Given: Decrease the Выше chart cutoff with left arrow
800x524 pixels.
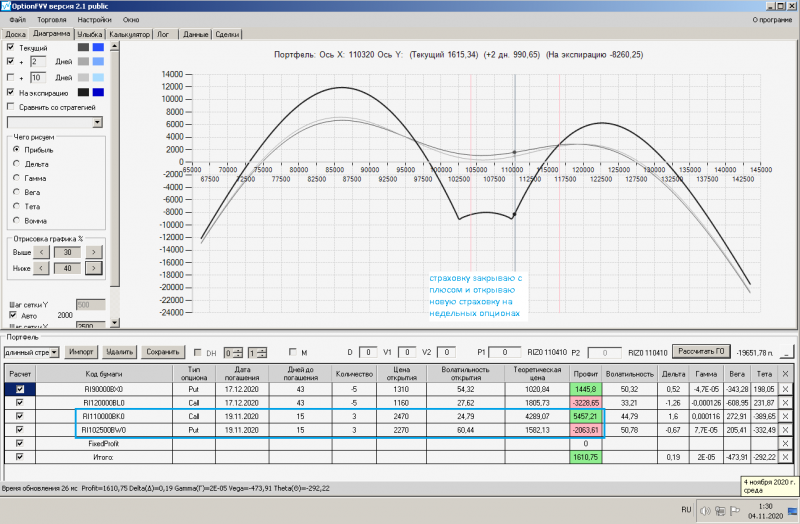Looking at the screenshot, I should tap(42, 252).
